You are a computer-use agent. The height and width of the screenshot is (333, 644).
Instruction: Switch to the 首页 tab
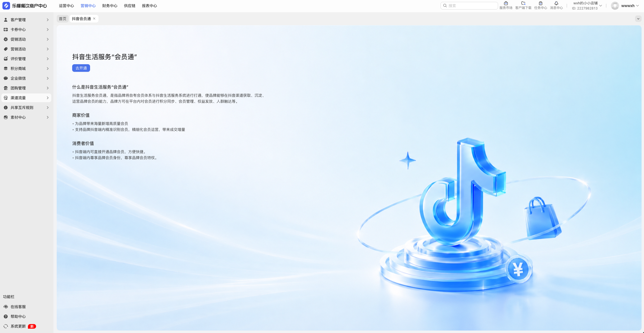click(x=63, y=19)
